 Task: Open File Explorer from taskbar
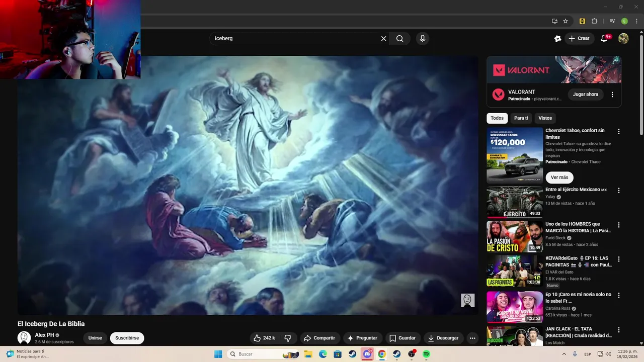click(308, 354)
